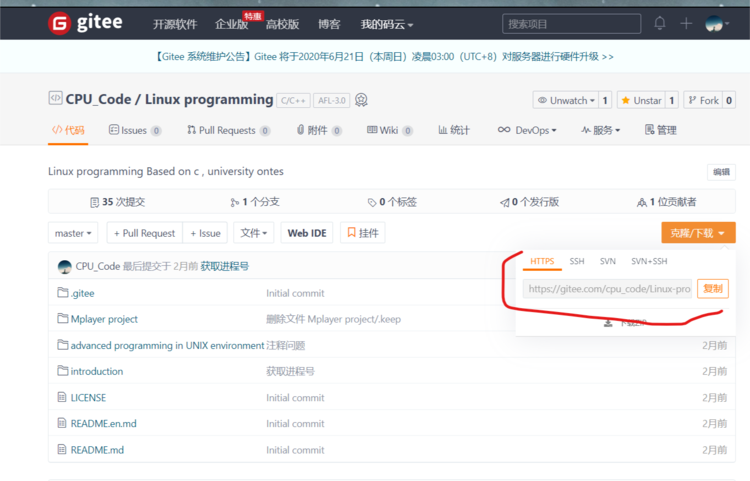
Task: Click the AFL-3.0 license badge
Action: point(331,100)
